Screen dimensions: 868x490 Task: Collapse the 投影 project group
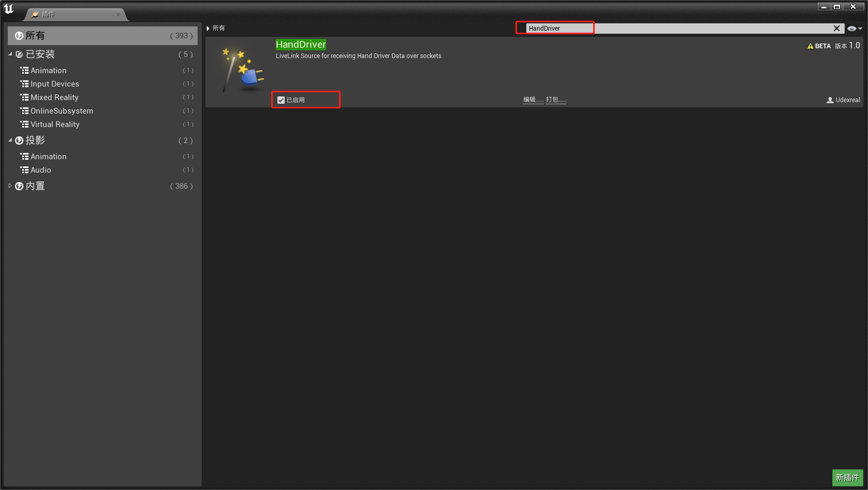coord(10,141)
